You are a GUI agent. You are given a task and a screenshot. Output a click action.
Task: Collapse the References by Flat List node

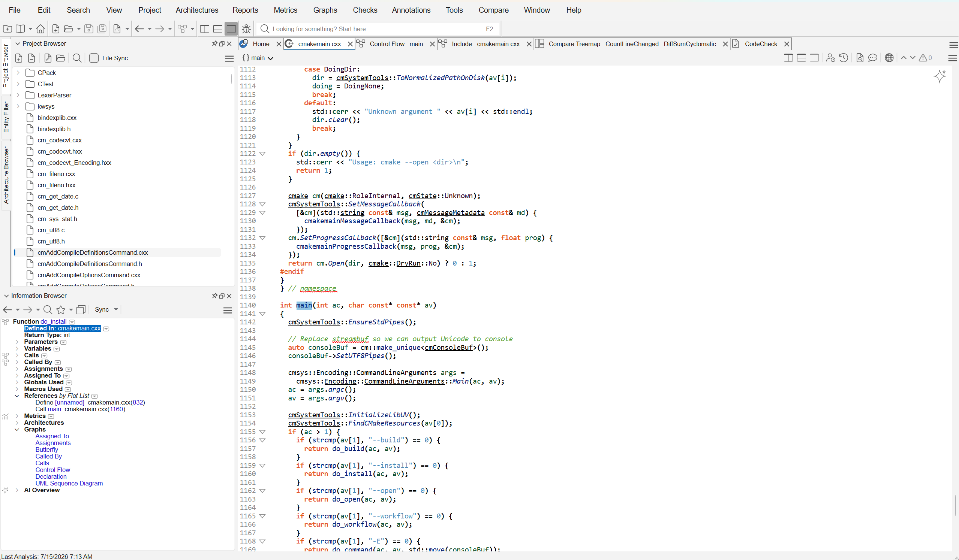point(17,396)
